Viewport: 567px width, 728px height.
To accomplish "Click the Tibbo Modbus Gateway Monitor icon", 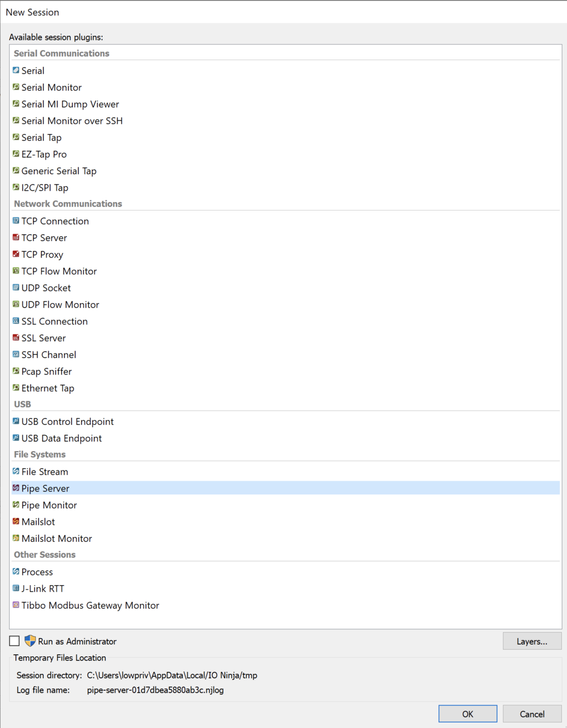I will (16, 605).
